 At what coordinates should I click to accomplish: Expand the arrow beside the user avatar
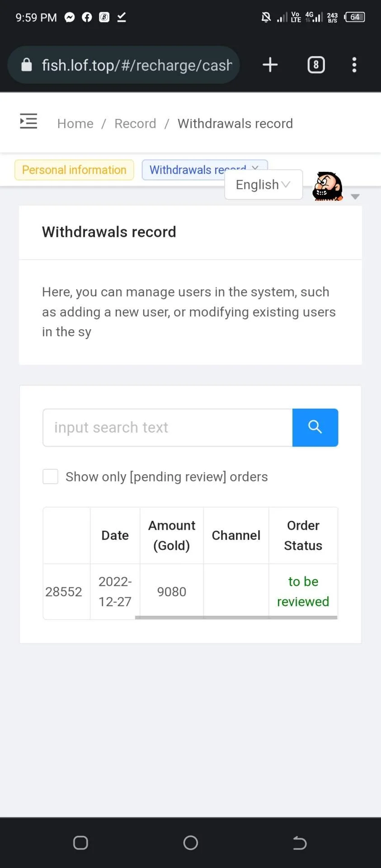pyautogui.click(x=355, y=197)
